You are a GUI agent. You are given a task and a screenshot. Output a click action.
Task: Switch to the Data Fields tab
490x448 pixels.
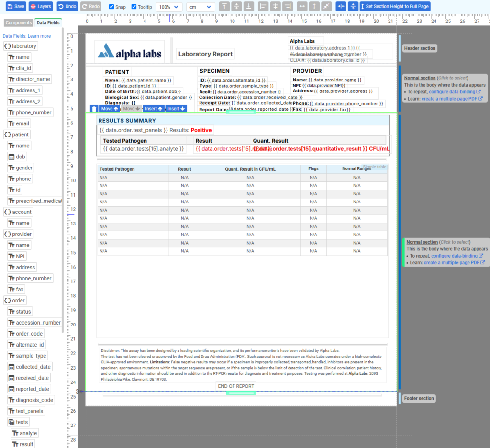pos(48,22)
